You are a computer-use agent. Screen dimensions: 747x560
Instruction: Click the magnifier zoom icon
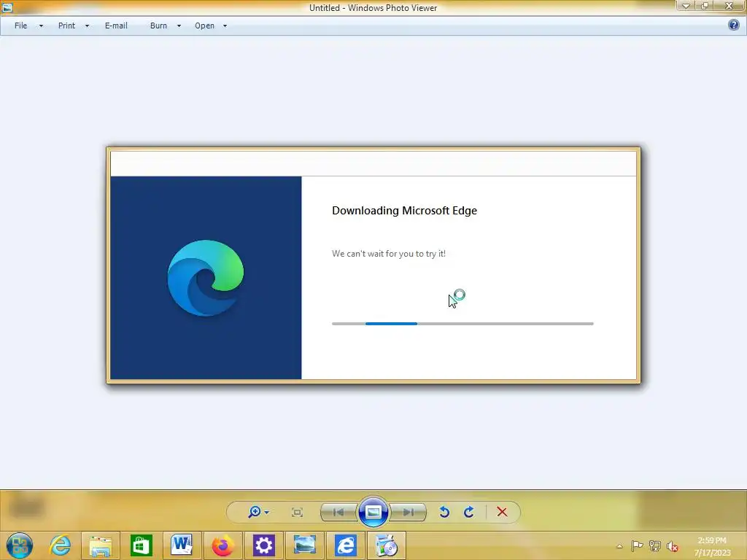pyautogui.click(x=255, y=512)
